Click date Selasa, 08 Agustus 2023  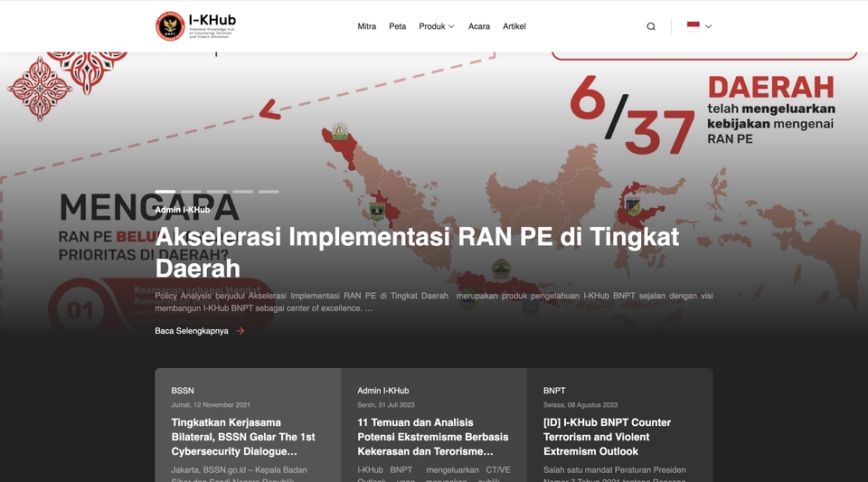pos(580,405)
